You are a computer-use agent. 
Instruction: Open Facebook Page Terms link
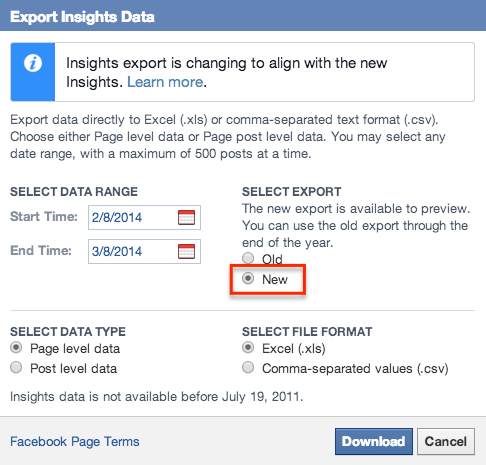click(75, 441)
